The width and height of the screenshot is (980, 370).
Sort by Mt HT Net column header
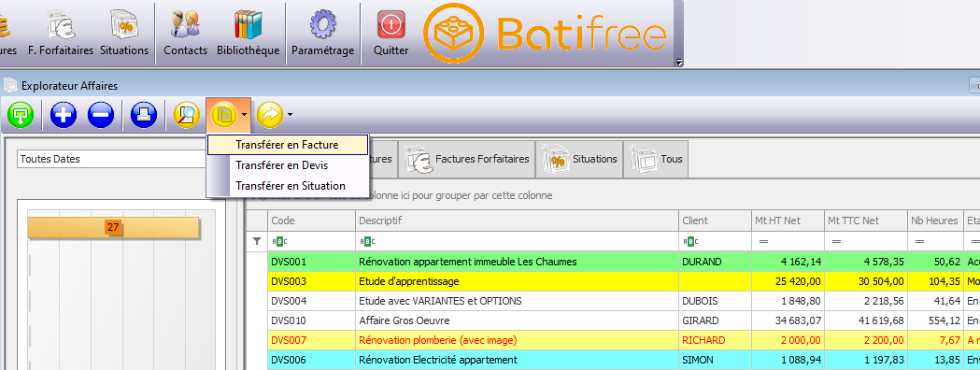[x=787, y=221]
